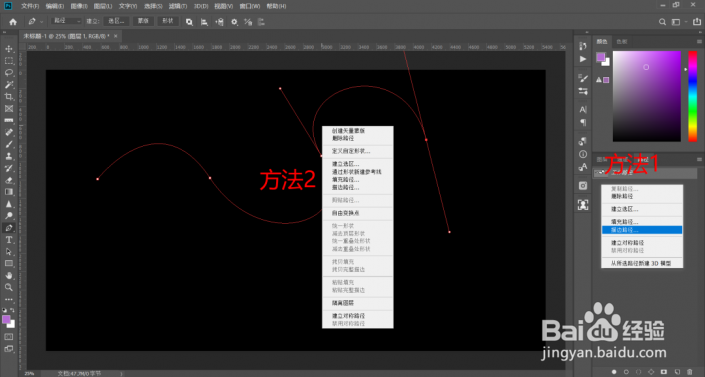Open the Character panel icon
705x377 pixels.
tap(583, 109)
